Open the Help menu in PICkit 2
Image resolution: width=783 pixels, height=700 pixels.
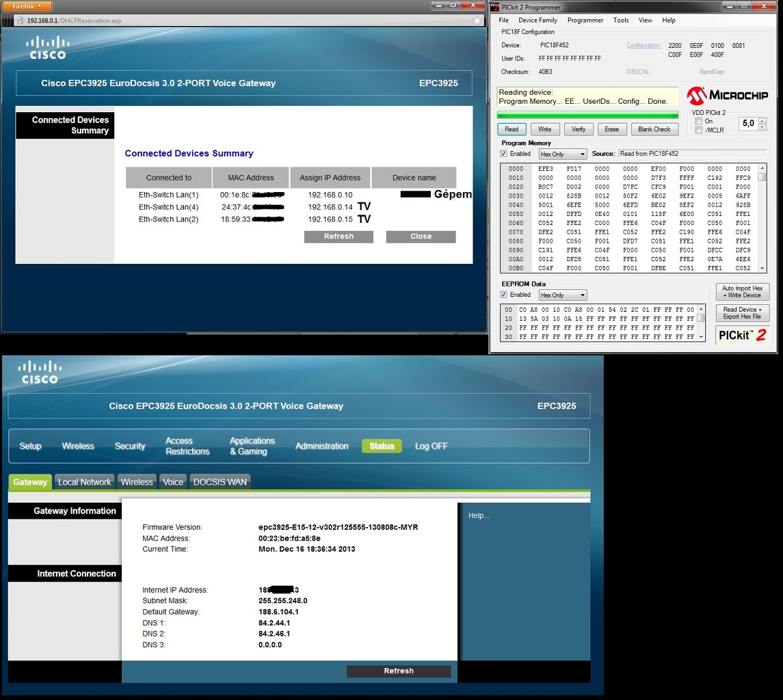click(669, 20)
